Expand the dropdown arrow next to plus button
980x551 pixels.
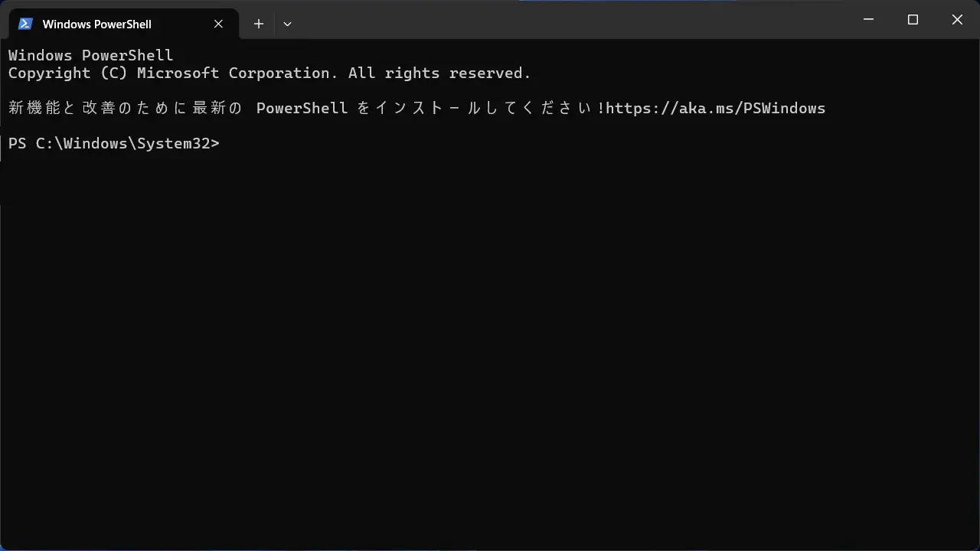coord(287,24)
